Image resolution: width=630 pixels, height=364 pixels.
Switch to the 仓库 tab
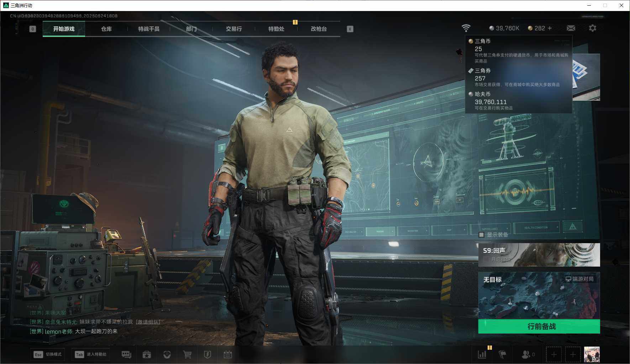tap(106, 29)
